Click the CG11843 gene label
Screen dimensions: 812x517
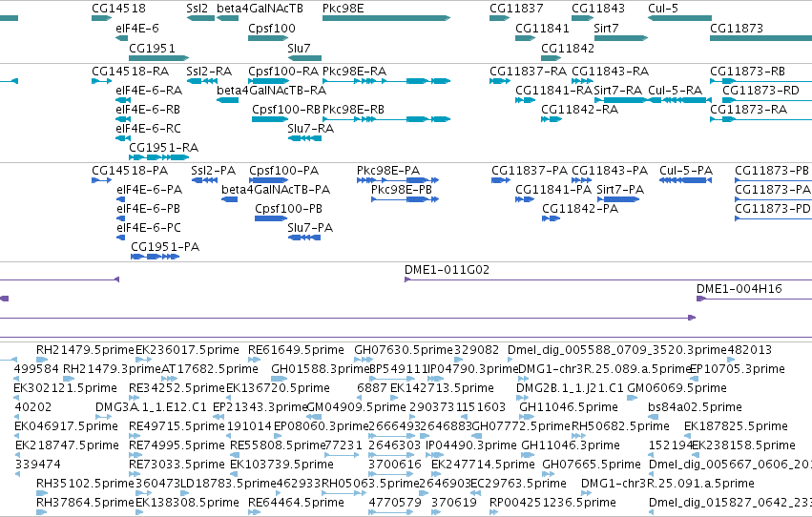pos(598,9)
